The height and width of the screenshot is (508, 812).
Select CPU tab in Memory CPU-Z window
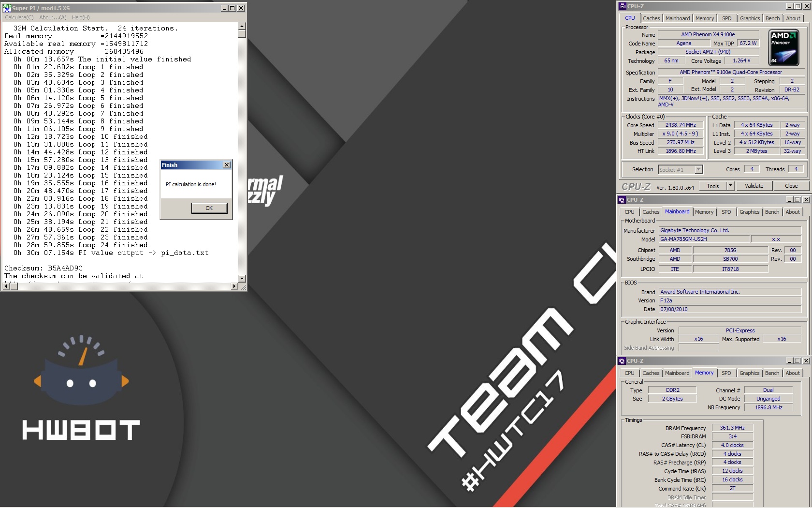(x=629, y=373)
